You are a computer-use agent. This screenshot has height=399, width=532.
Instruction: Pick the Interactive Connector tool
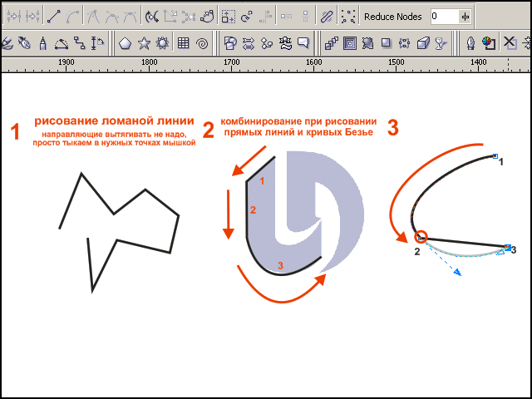tap(78, 42)
